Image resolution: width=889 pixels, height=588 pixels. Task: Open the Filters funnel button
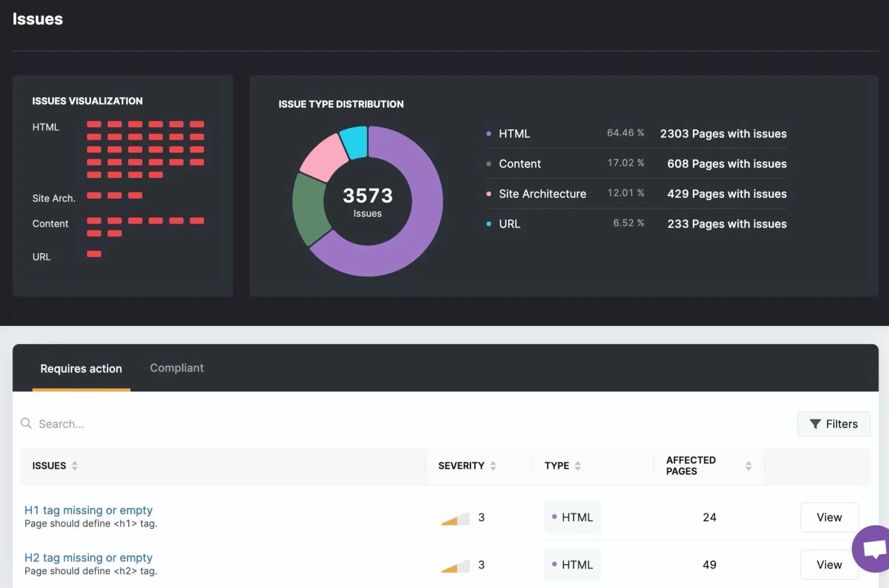click(833, 424)
